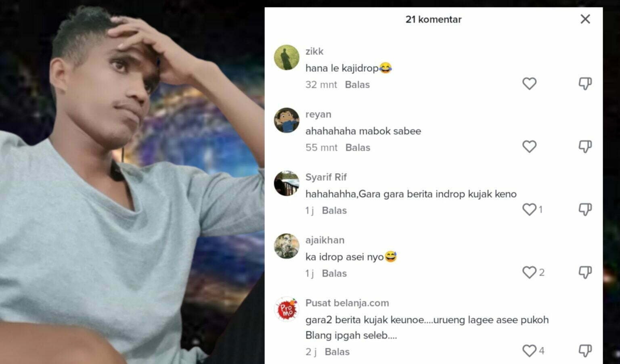This screenshot has width=620, height=364.
Task: Like Pusat belanja.com's comment
Action: pos(529,351)
